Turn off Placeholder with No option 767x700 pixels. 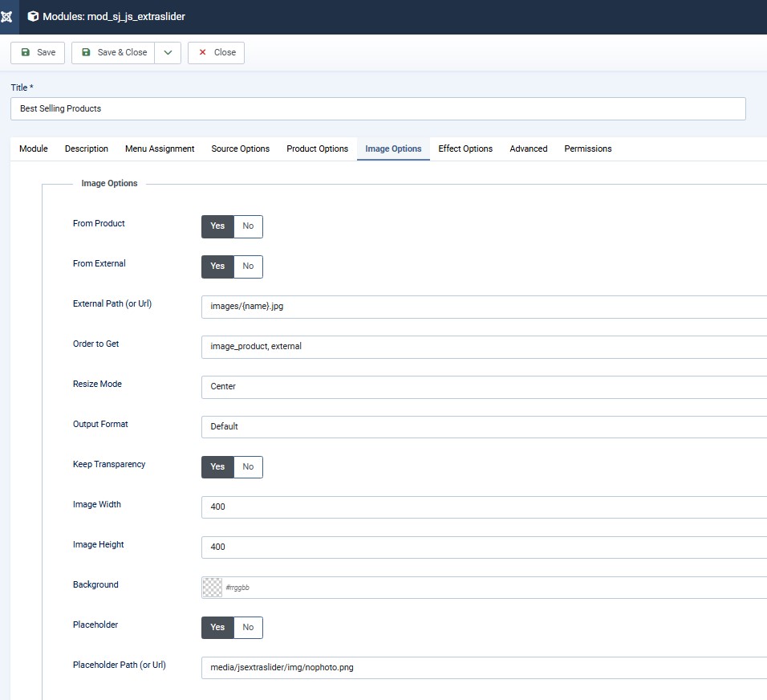pos(248,628)
